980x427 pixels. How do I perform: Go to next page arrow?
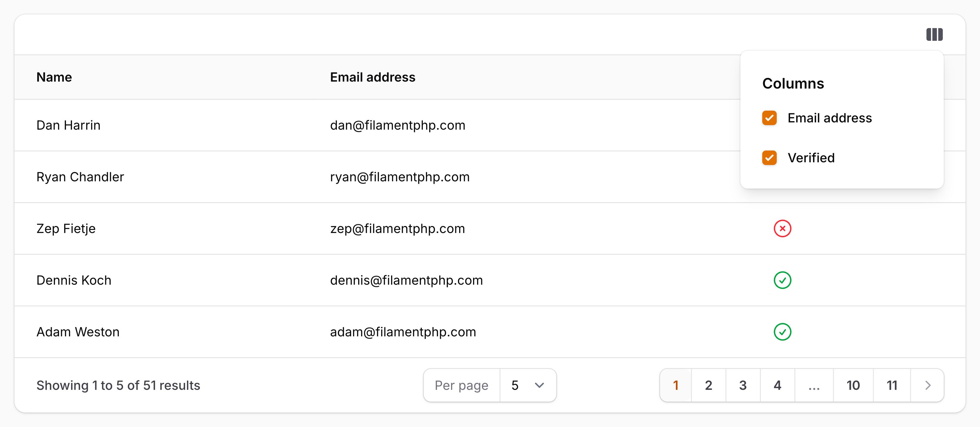pyautogui.click(x=927, y=385)
